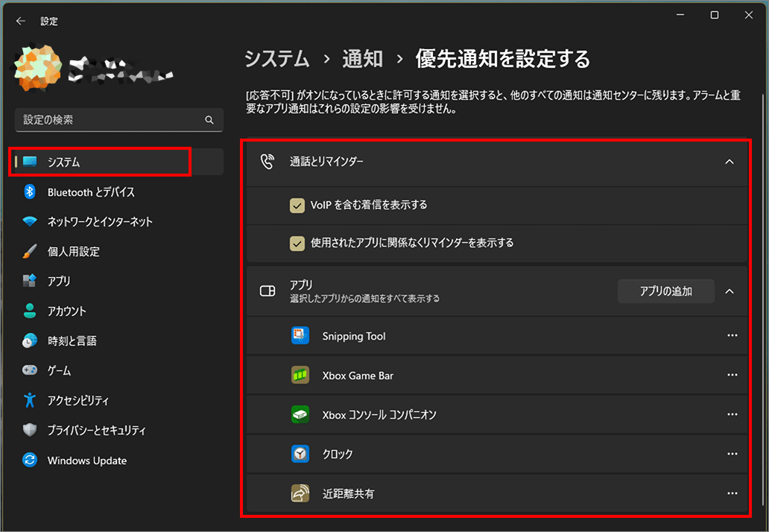Open the more options menu for Snipping Tool
This screenshot has height=532, width=769.
click(x=732, y=335)
